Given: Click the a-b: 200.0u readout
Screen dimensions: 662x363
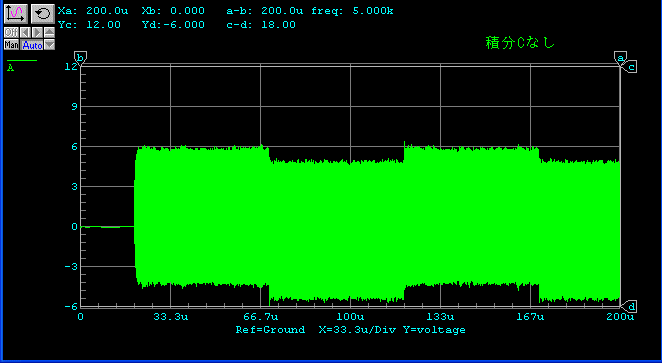Looking at the screenshot, I should click(265, 11).
